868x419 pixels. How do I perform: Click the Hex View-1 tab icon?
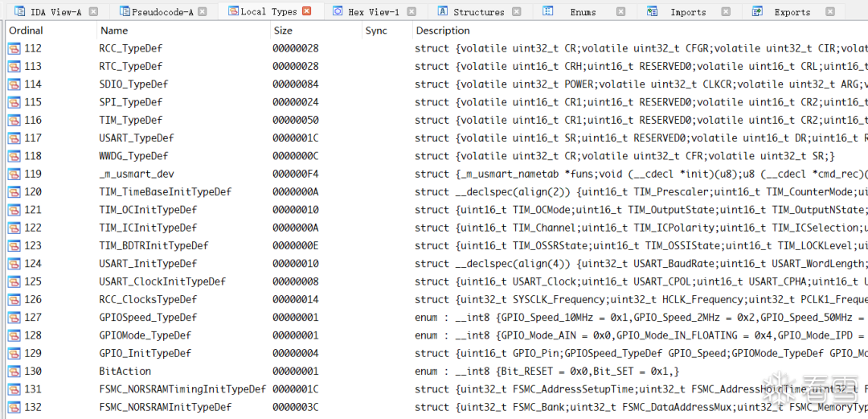click(x=337, y=11)
